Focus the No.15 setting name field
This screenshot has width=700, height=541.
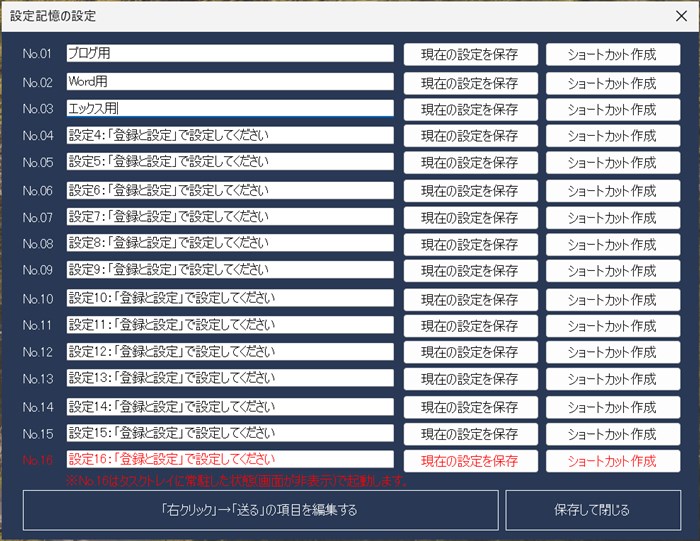click(230, 433)
